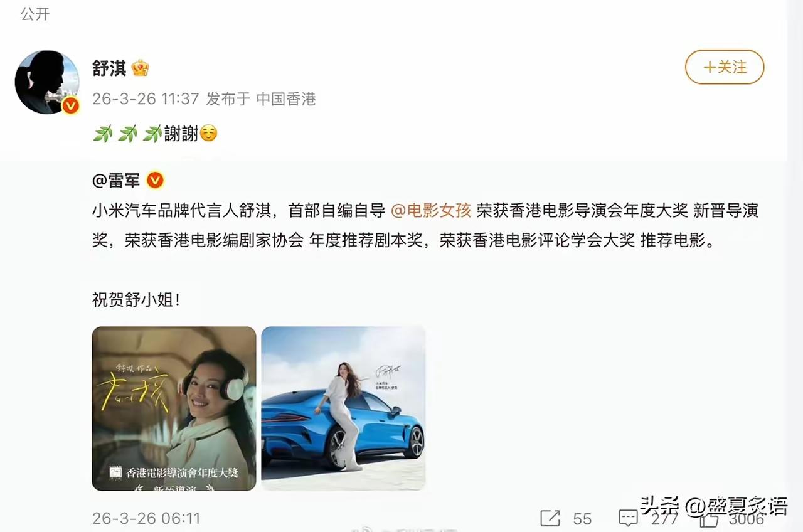This screenshot has width=803, height=532.
Task: Click the repost count 55
Action: [x=582, y=519]
